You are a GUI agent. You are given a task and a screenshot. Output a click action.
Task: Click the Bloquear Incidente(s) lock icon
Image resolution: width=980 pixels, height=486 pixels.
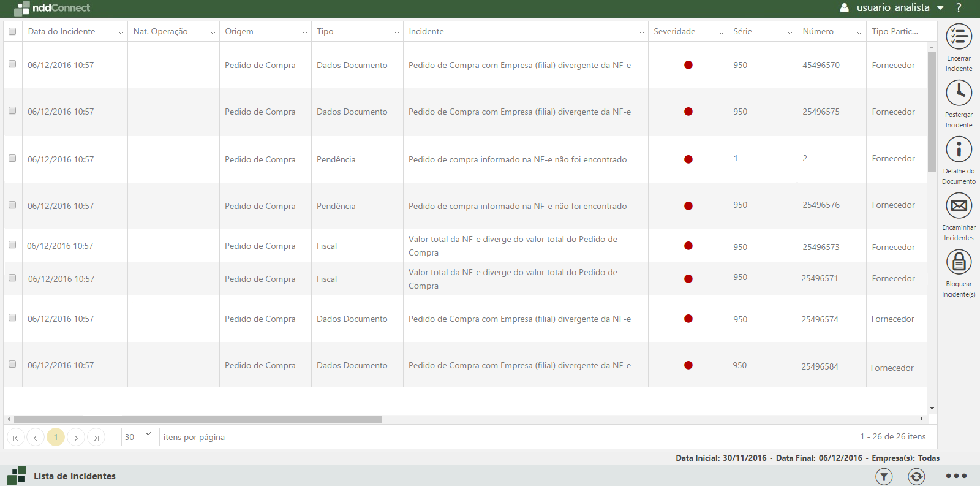pos(959,262)
